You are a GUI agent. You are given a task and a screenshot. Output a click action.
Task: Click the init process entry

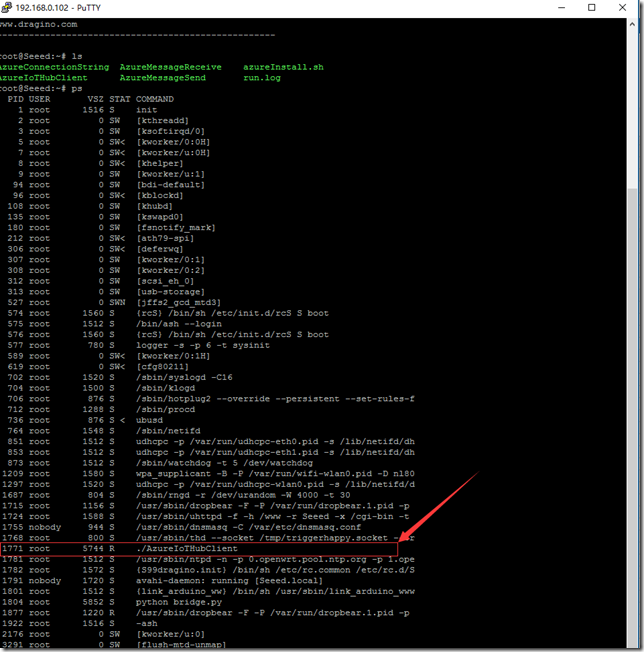click(x=147, y=110)
